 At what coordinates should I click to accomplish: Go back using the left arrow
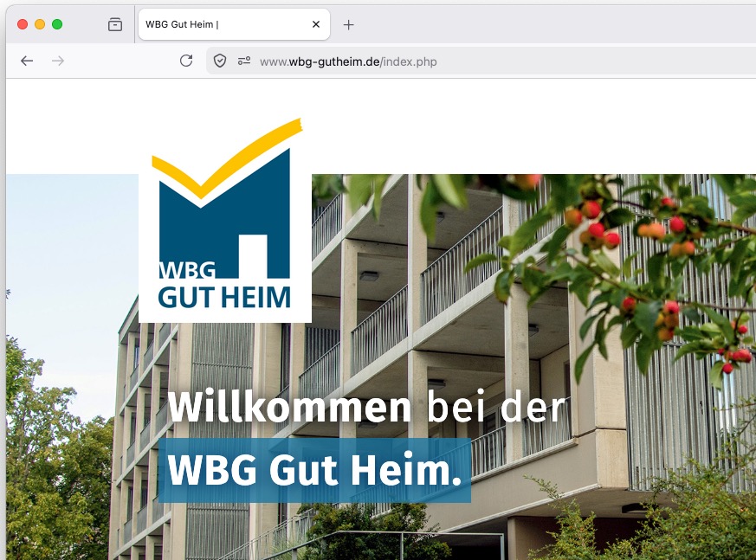pos(27,61)
